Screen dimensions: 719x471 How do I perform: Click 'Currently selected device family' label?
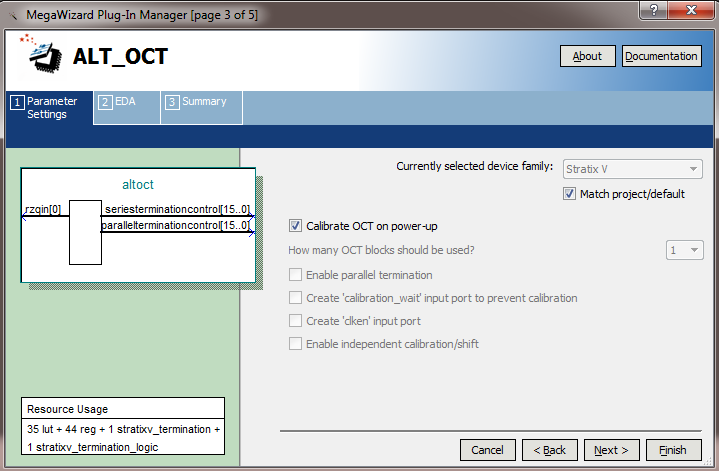(x=475, y=166)
